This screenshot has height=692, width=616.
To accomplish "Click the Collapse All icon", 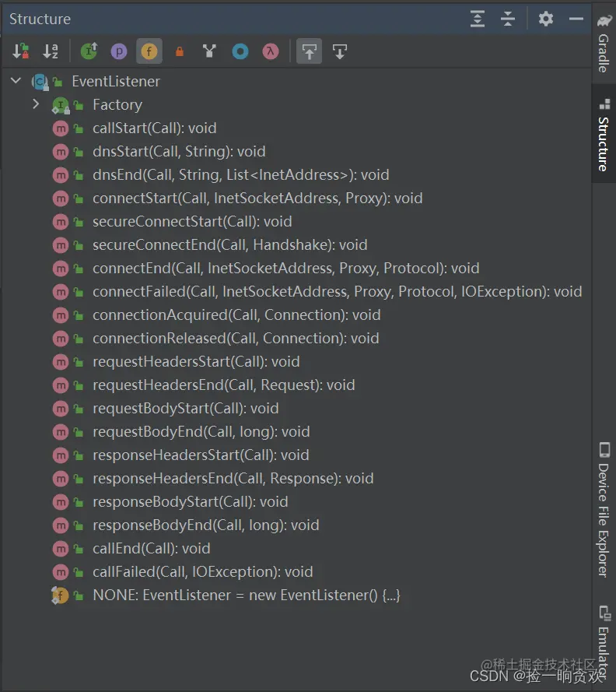I will (x=508, y=19).
